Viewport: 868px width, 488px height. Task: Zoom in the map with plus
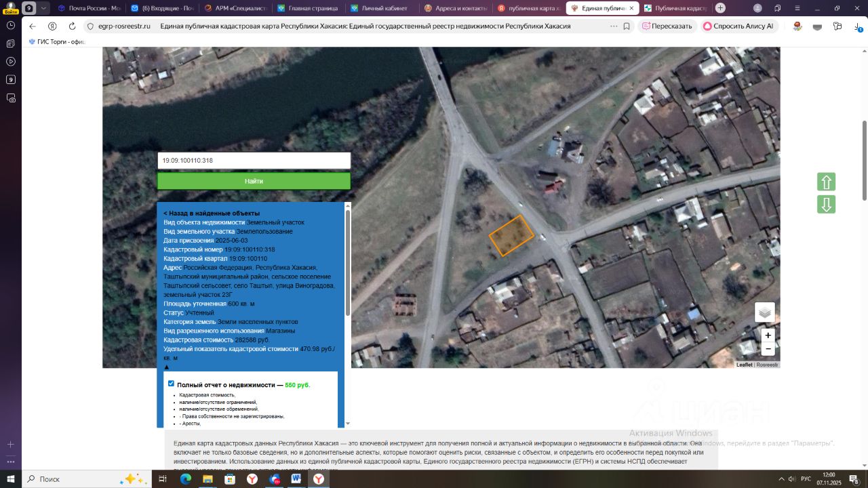click(x=768, y=335)
